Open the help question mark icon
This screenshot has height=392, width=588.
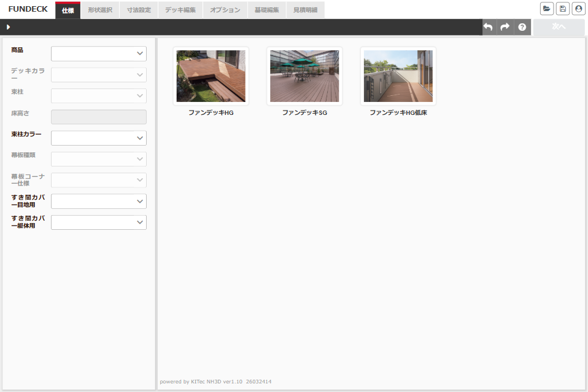point(522,27)
